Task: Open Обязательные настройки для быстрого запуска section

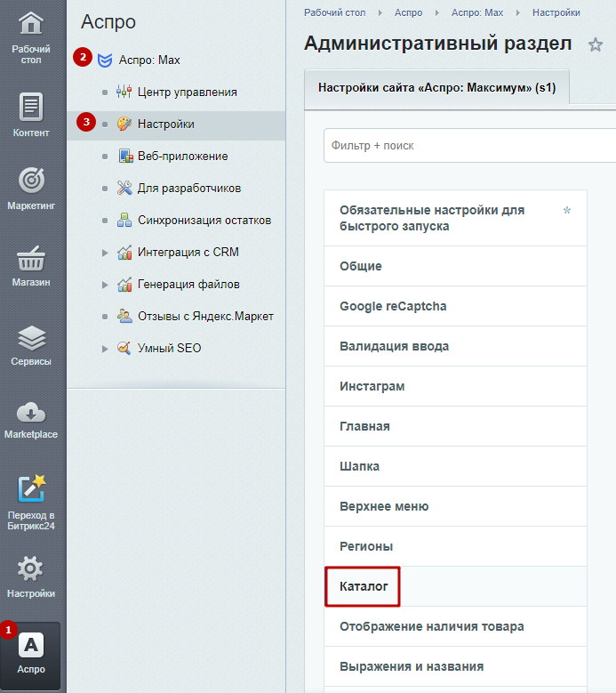Action: pos(455,218)
